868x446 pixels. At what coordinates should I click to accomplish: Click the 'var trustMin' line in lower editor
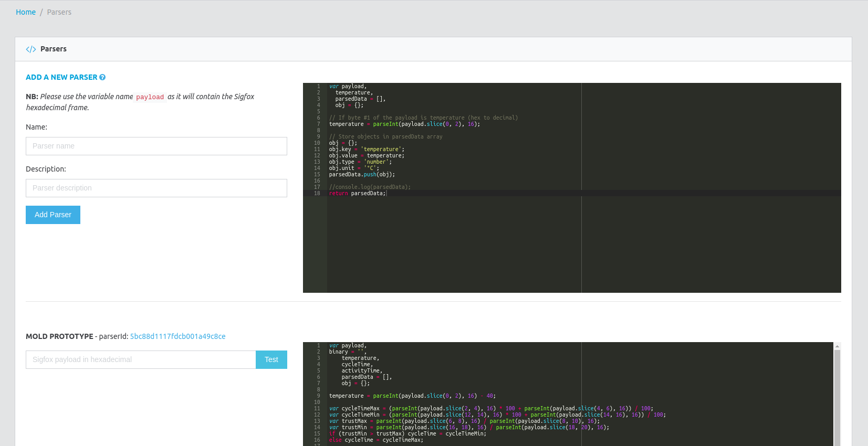coord(469,428)
